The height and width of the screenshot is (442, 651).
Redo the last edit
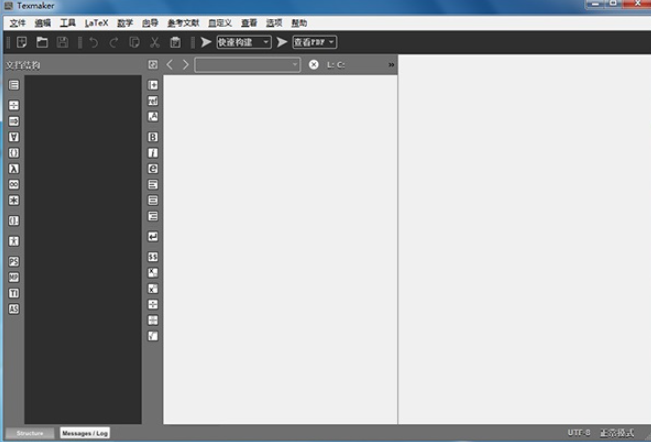click(x=114, y=42)
